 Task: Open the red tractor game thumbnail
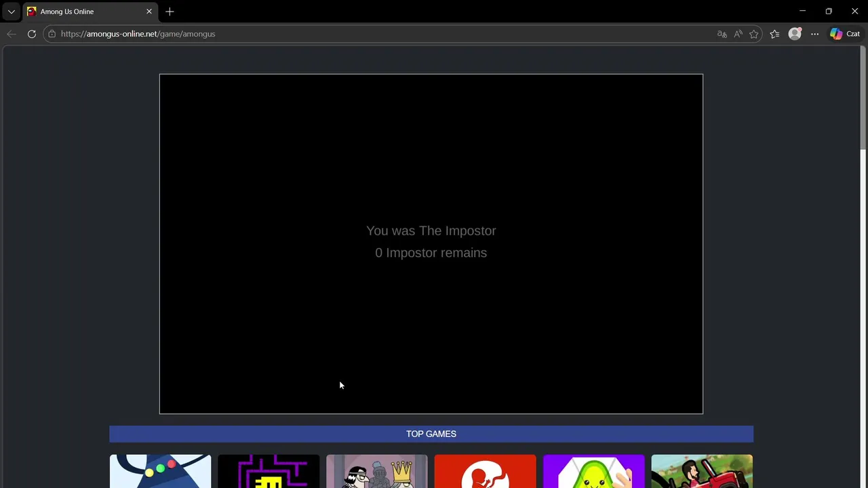point(702,471)
